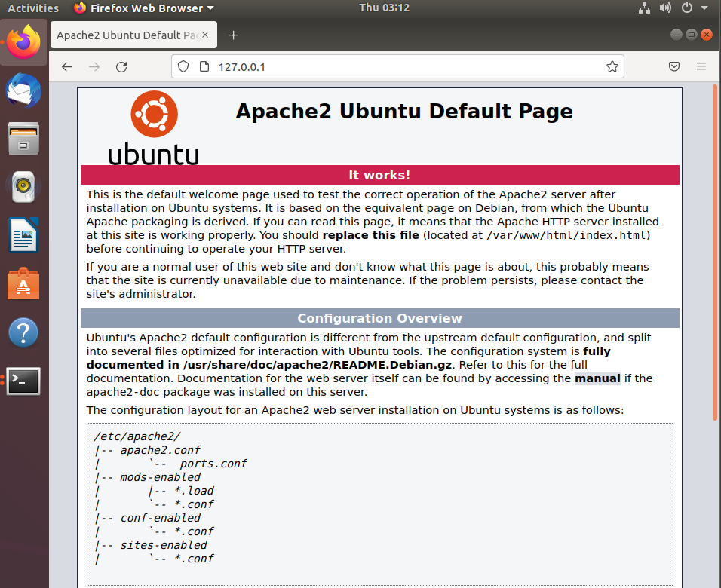Open a new tab with the plus button

coord(234,35)
